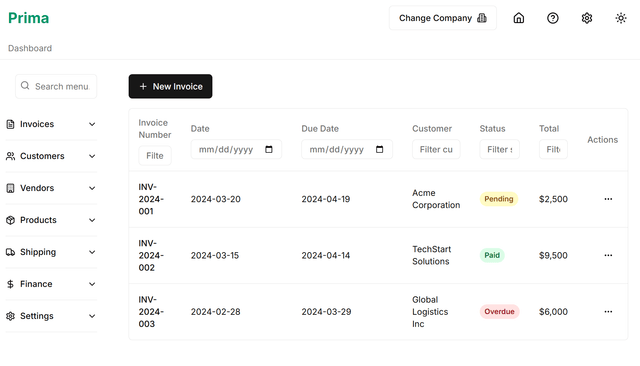Click the Date filter input
The image size is (640, 366).
tap(236, 149)
